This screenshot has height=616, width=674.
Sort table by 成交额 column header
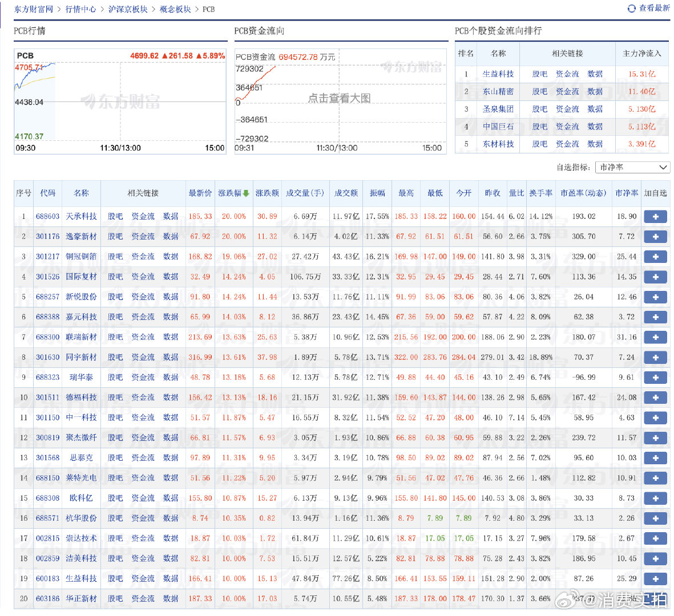tap(346, 193)
